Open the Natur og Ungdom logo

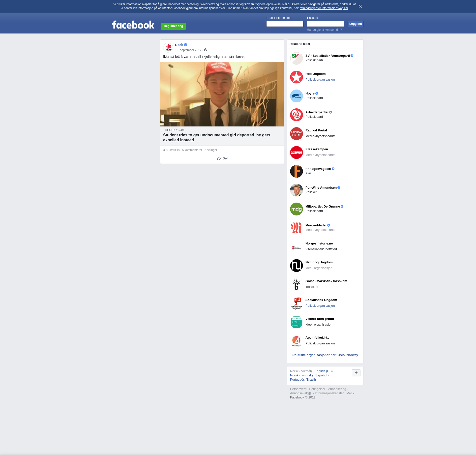pos(296,266)
